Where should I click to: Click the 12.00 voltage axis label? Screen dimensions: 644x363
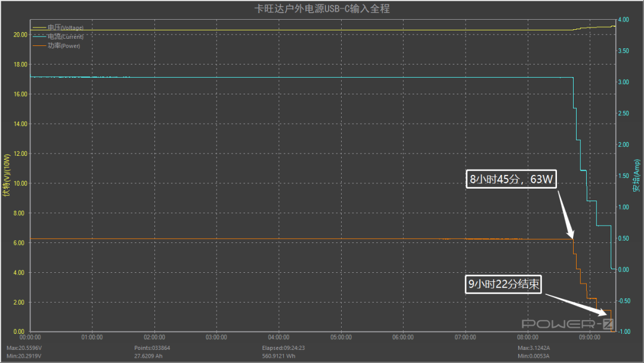pyautogui.click(x=20, y=154)
